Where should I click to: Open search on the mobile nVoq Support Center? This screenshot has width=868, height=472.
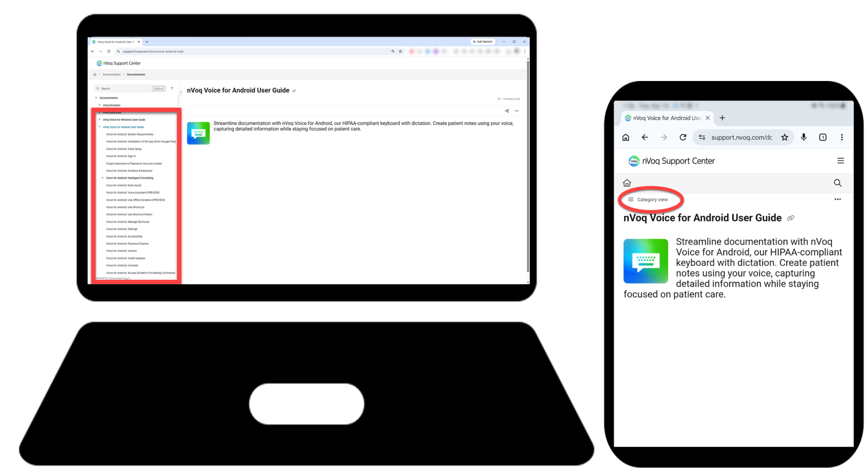[838, 183]
